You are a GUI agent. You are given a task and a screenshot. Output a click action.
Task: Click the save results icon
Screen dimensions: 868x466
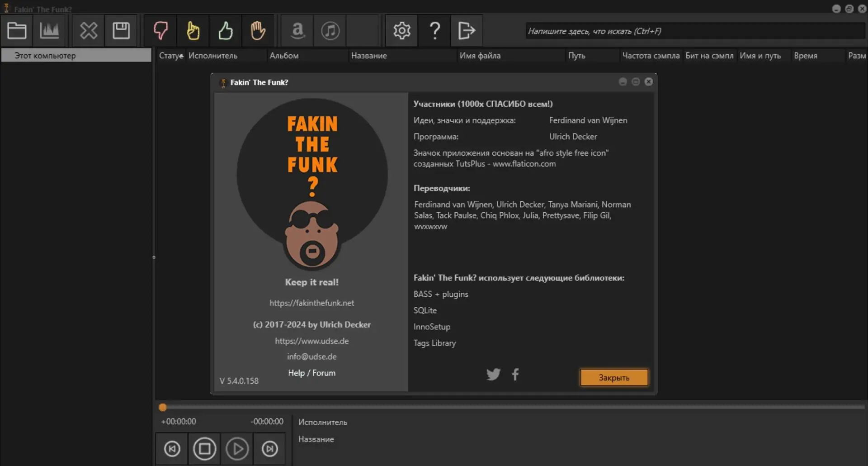121,30
